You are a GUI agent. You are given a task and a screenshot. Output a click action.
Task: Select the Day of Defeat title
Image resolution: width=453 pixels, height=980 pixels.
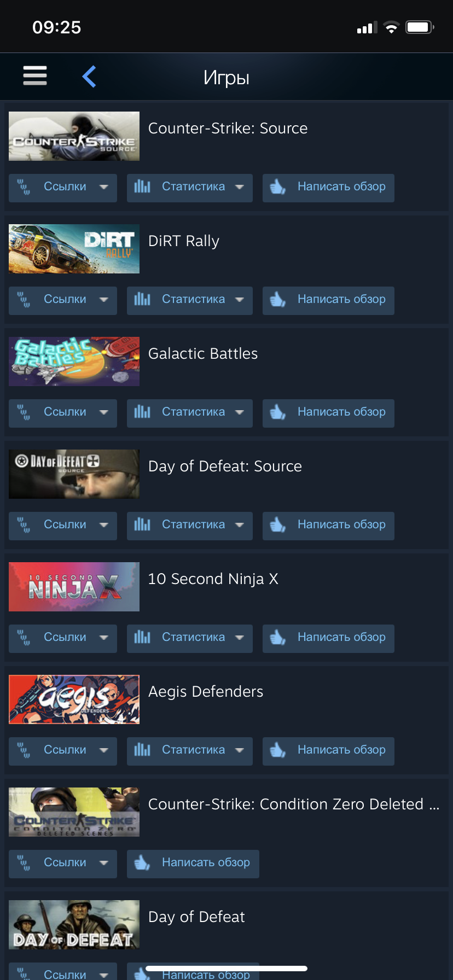click(196, 917)
